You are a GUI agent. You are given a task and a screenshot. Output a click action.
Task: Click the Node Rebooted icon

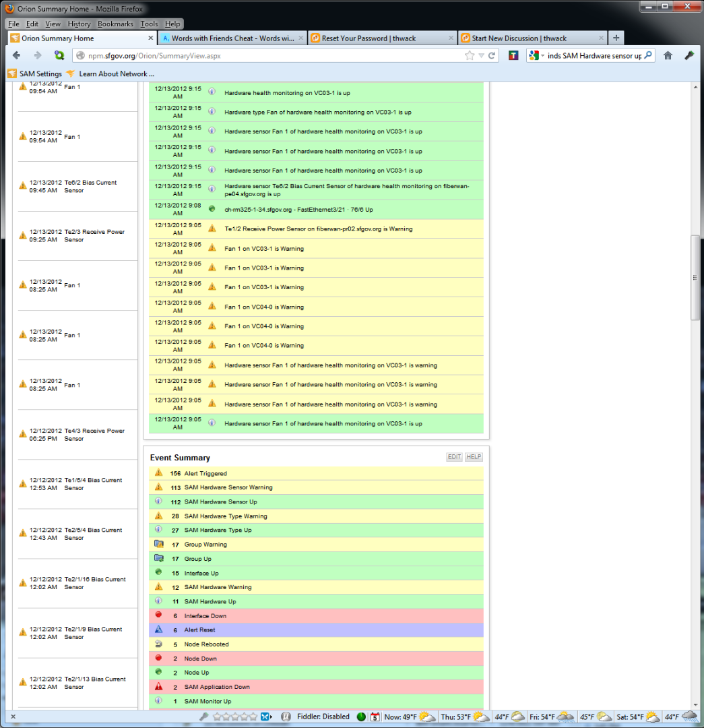[x=159, y=644]
